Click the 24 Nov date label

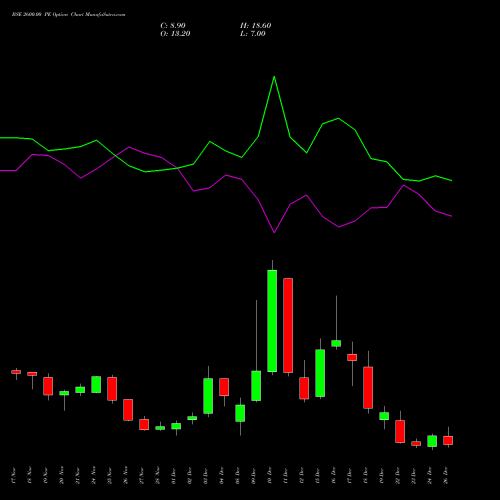(94, 476)
